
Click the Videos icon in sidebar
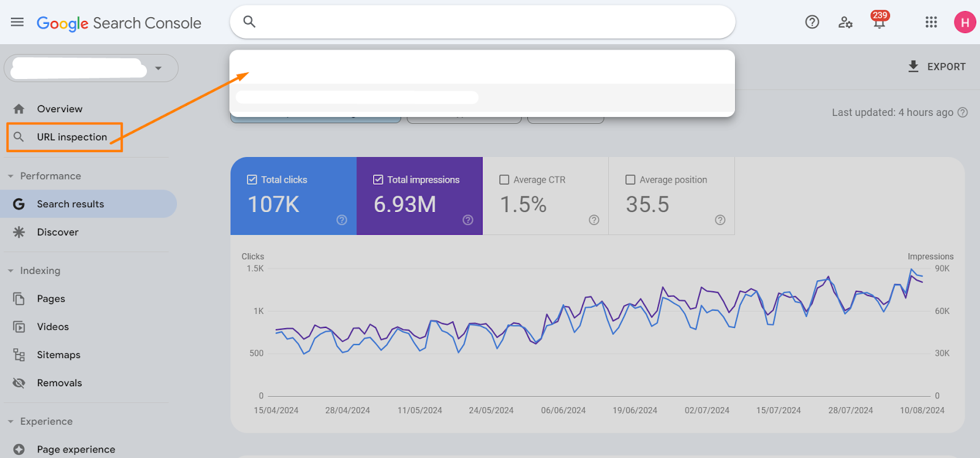[19, 327]
